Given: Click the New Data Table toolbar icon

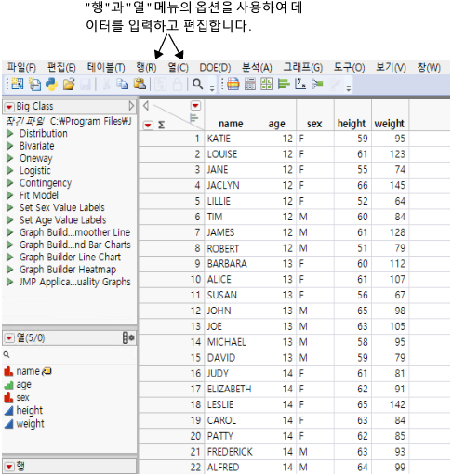Looking at the screenshot, I should [18, 84].
